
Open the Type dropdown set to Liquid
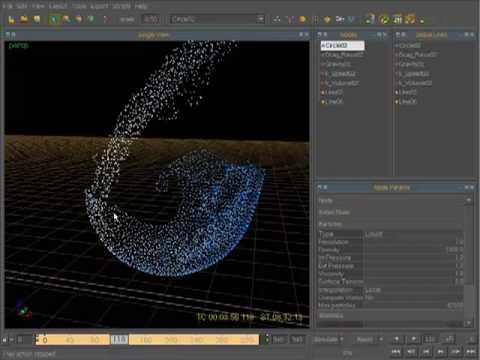click(413, 234)
